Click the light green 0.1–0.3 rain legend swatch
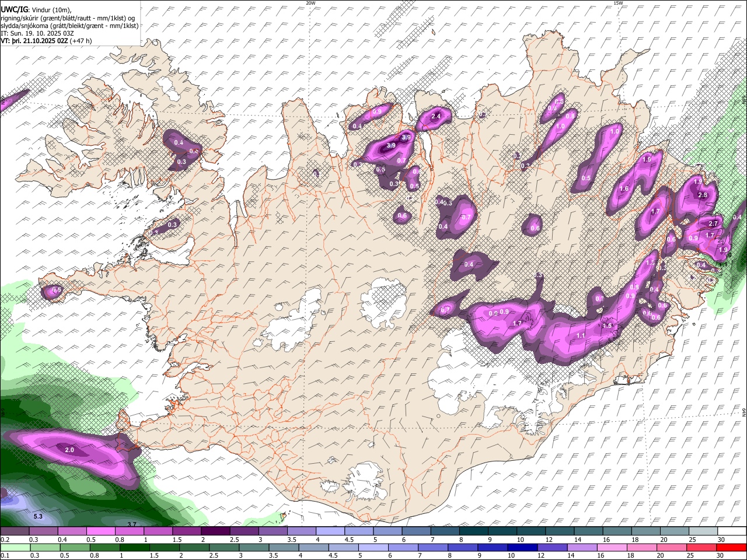Image resolution: width=747 pixels, height=560 pixels. click(15, 548)
